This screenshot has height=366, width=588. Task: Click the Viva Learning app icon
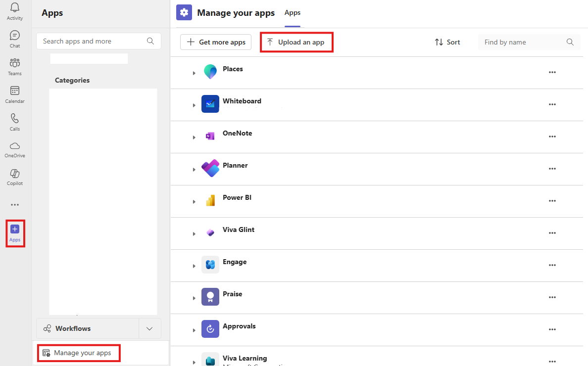210,359
